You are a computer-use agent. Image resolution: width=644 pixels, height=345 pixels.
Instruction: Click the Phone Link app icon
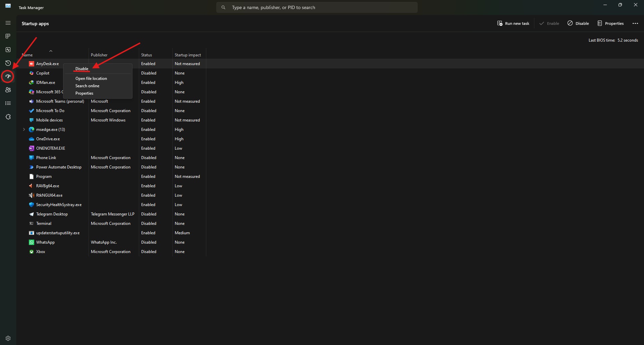(32, 158)
